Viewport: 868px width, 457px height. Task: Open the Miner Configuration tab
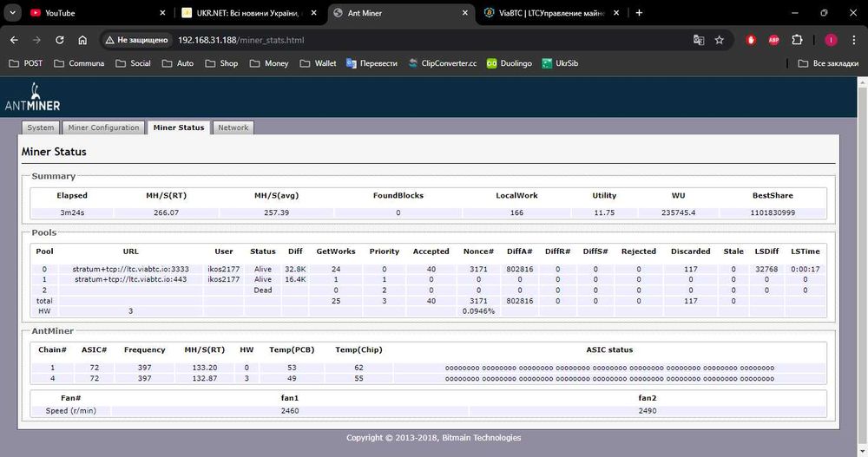103,127
